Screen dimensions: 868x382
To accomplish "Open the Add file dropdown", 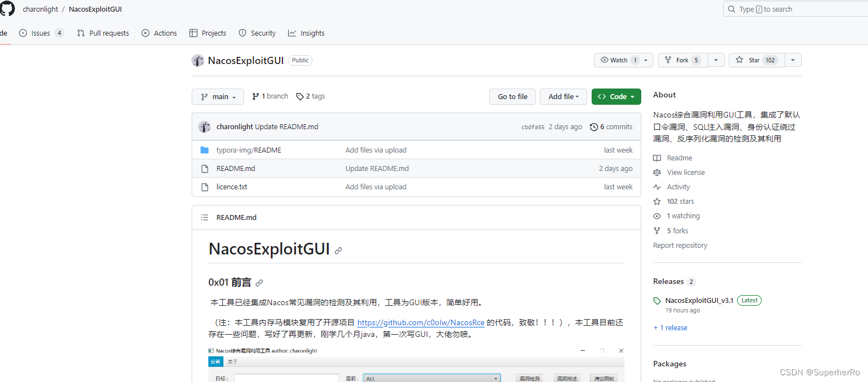I will (x=563, y=96).
